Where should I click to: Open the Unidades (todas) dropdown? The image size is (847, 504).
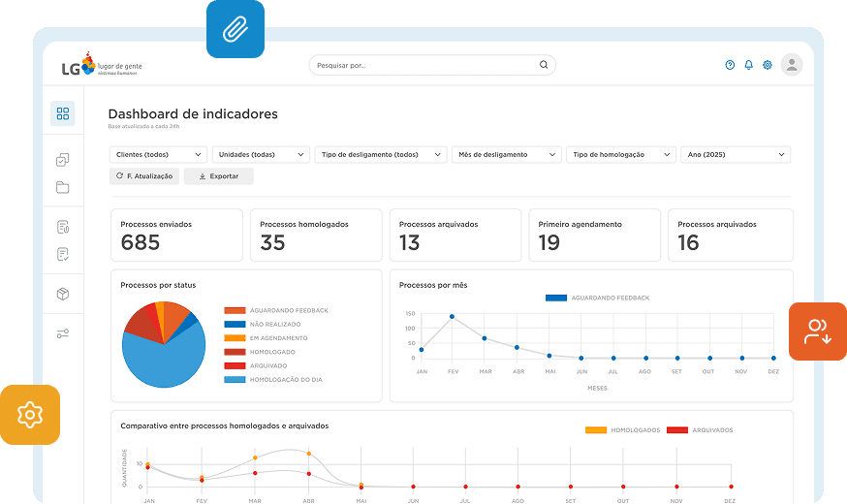pyautogui.click(x=261, y=154)
